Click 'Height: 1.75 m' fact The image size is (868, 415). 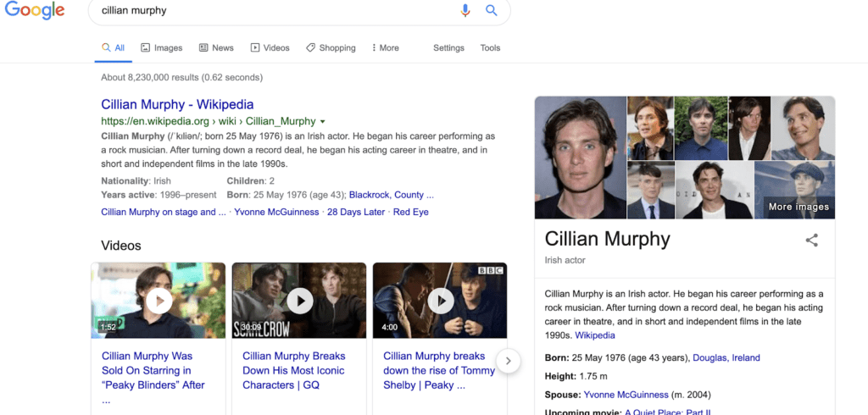576,376
